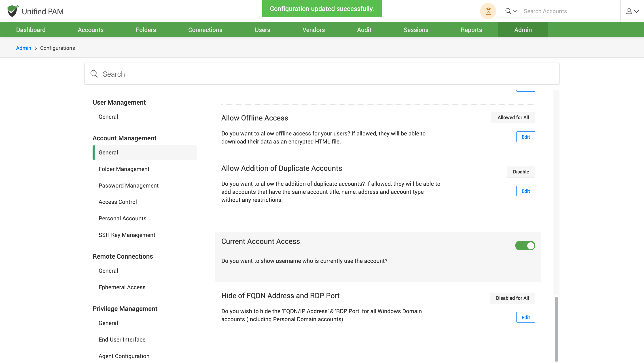
Task: Open the Reports menu tab
Action: pyautogui.click(x=471, y=30)
